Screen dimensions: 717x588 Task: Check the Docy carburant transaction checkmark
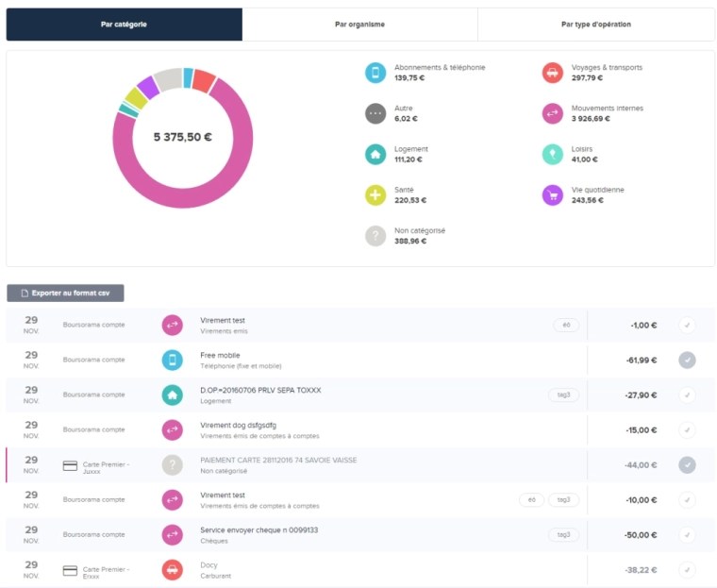click(x=687, y=570)
